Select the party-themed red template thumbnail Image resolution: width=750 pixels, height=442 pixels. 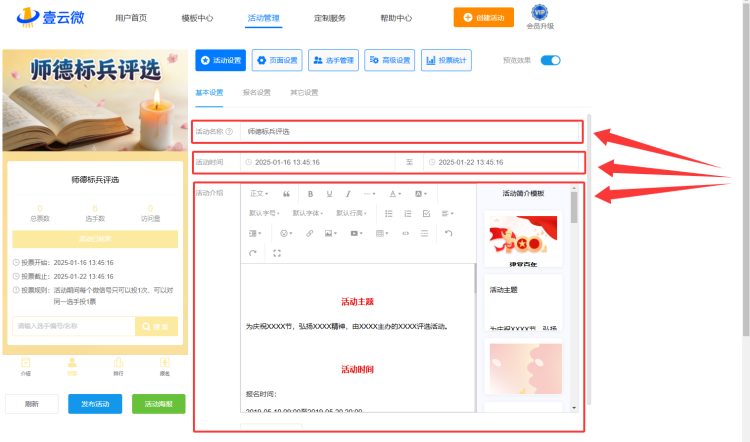click(523, 239)
